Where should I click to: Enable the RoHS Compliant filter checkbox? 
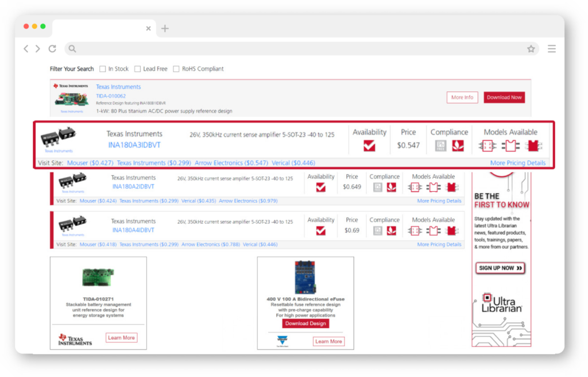pyautogui.click(x=176, y=69)
